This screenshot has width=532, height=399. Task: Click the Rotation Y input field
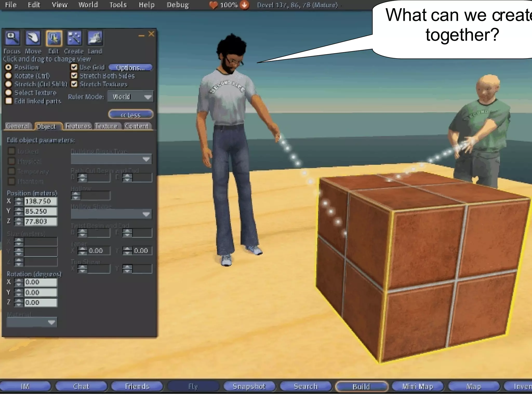(41, 292)
